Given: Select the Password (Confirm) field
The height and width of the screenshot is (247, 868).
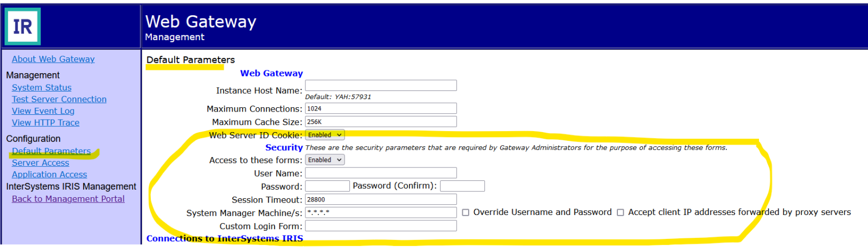Looking at the screenshot, I should [x=462, y=186].
